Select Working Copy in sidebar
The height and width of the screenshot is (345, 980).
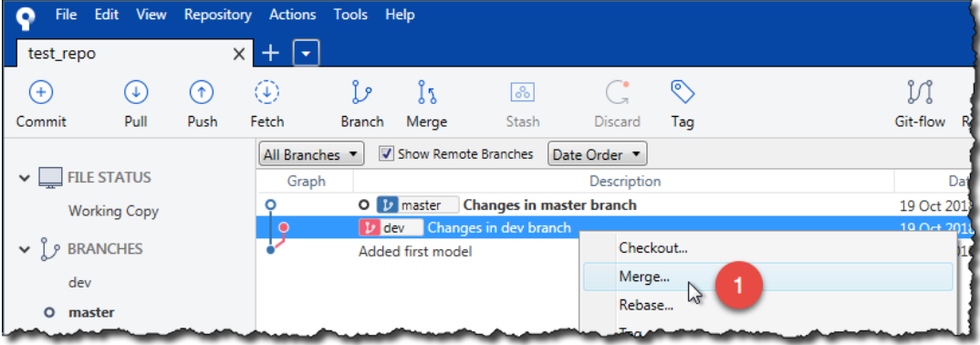[113, 211]
